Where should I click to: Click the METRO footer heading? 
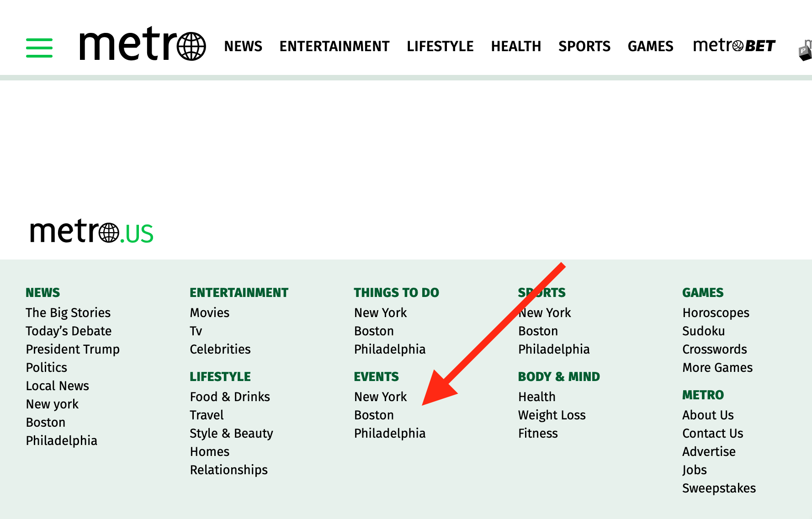click(x=703, y=395)
